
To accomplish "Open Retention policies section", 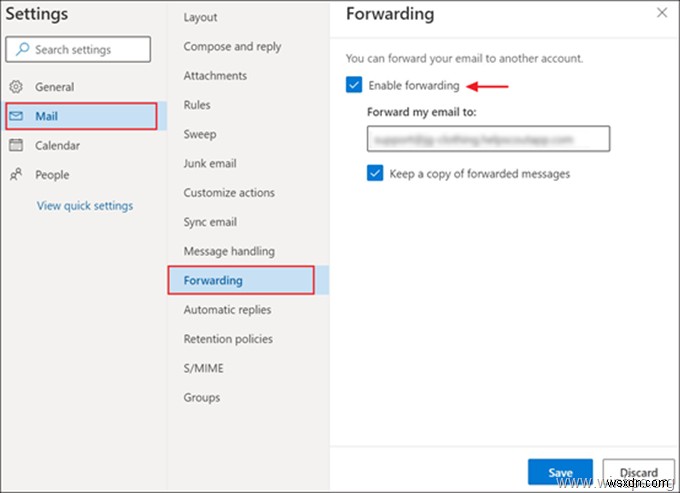I will (228, 339).
